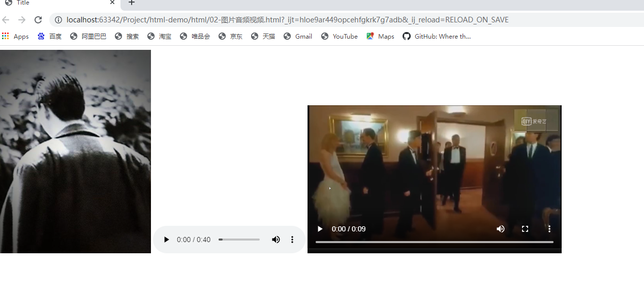Open the Apps bookmark shortcut
The height and width of the screenshot is (297, 644).
15,36
